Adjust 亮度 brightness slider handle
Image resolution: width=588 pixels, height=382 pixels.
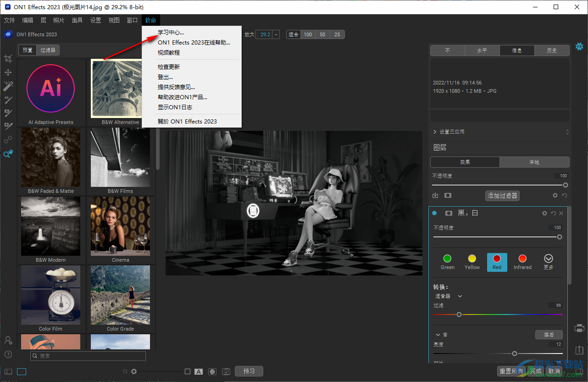click(x=515, y=354)
